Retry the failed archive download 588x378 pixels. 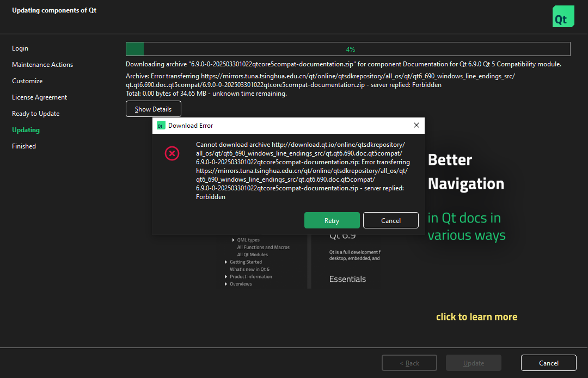pos(332,220)
